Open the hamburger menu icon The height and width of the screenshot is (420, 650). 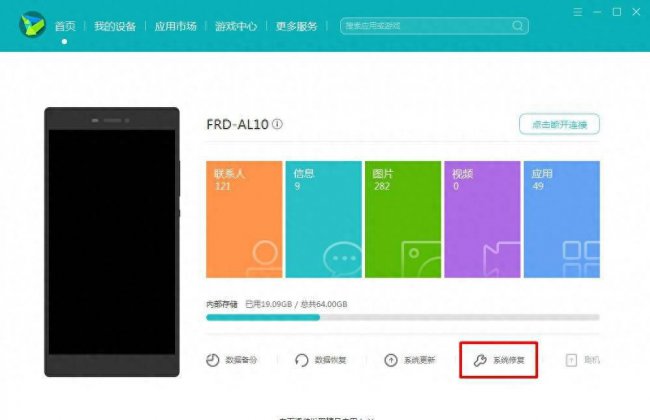point(577,12)
